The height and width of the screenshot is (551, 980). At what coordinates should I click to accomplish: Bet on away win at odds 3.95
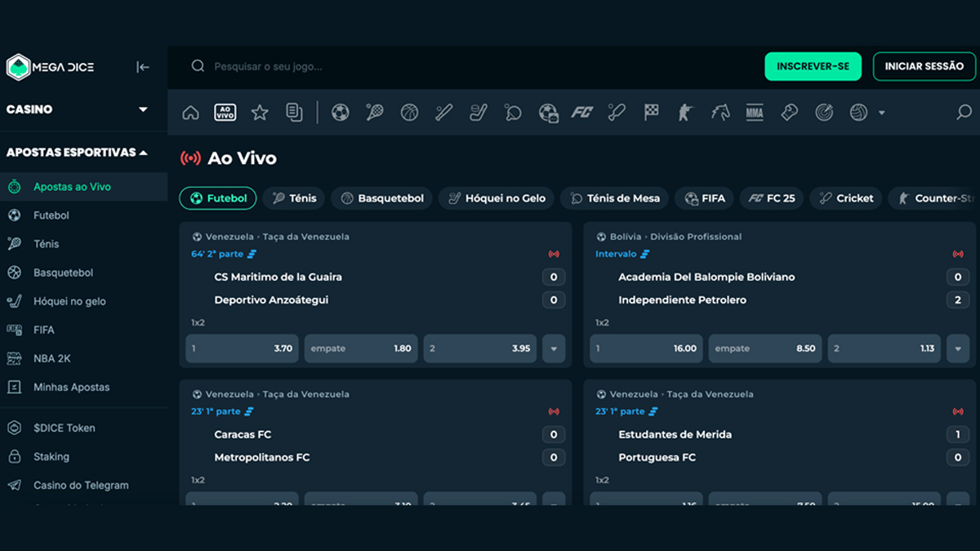click(480, 349)
